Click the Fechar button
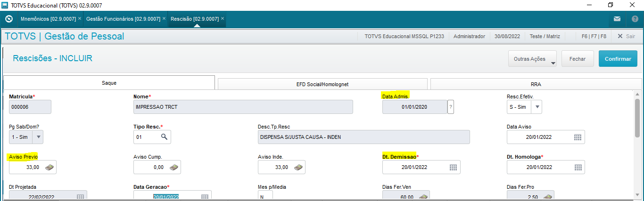 point(578,59)
